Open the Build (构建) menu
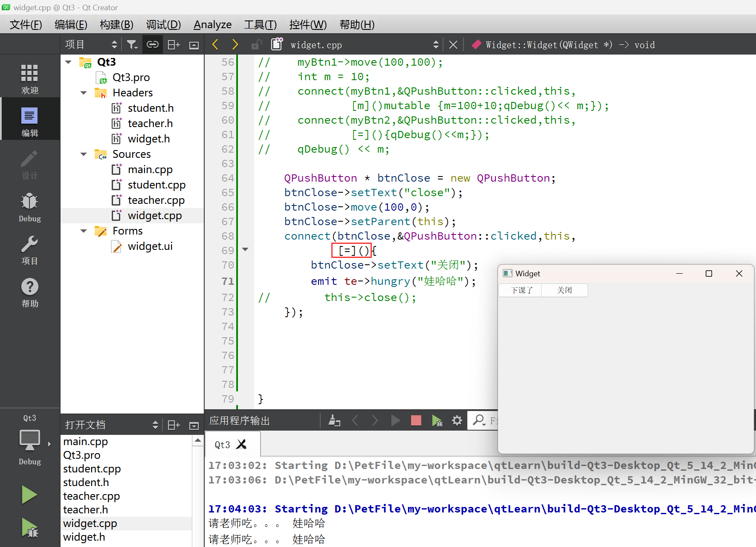The image size is (756, 547). (x=116, y=25)
